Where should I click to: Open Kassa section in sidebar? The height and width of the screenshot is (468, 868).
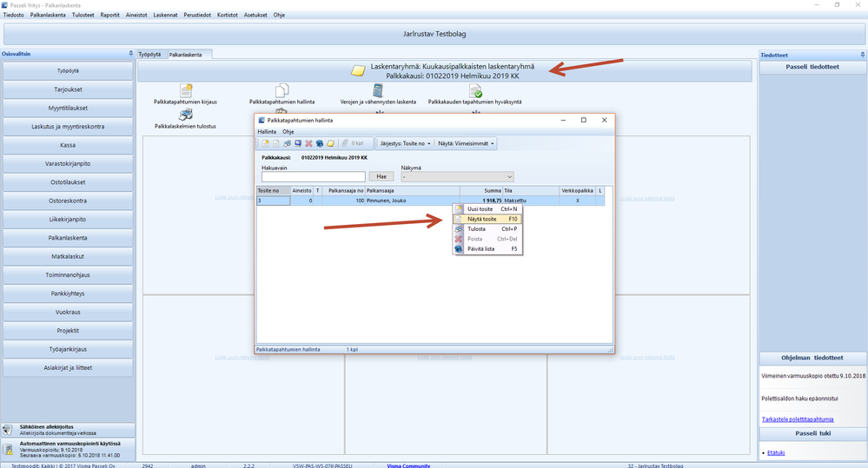click(68, 145)
